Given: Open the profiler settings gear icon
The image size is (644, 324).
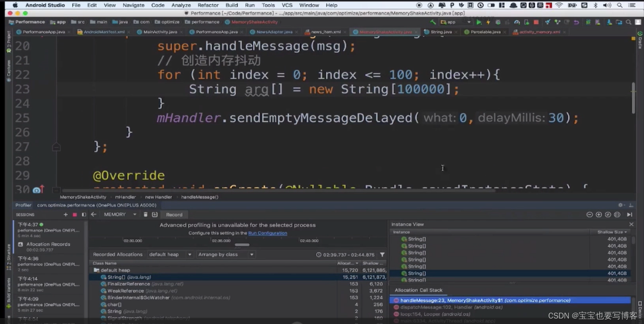Looking at the screenshot, I should tap(621, 205).
